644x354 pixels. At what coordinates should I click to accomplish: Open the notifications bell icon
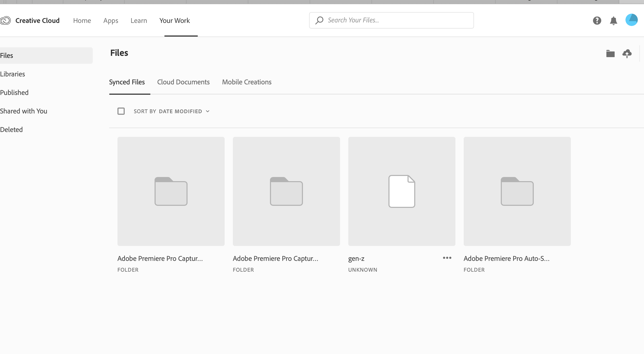614,21
